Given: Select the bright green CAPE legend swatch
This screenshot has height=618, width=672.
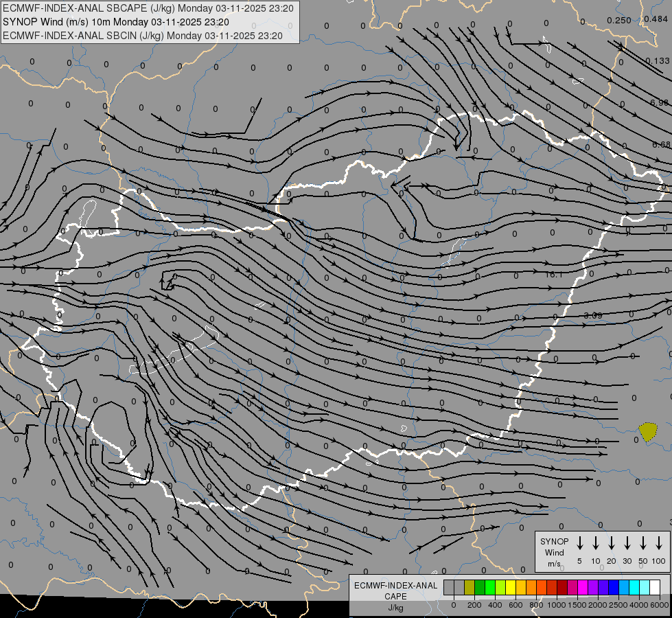Looking at the screenshot, I should (x=490, y=587).
